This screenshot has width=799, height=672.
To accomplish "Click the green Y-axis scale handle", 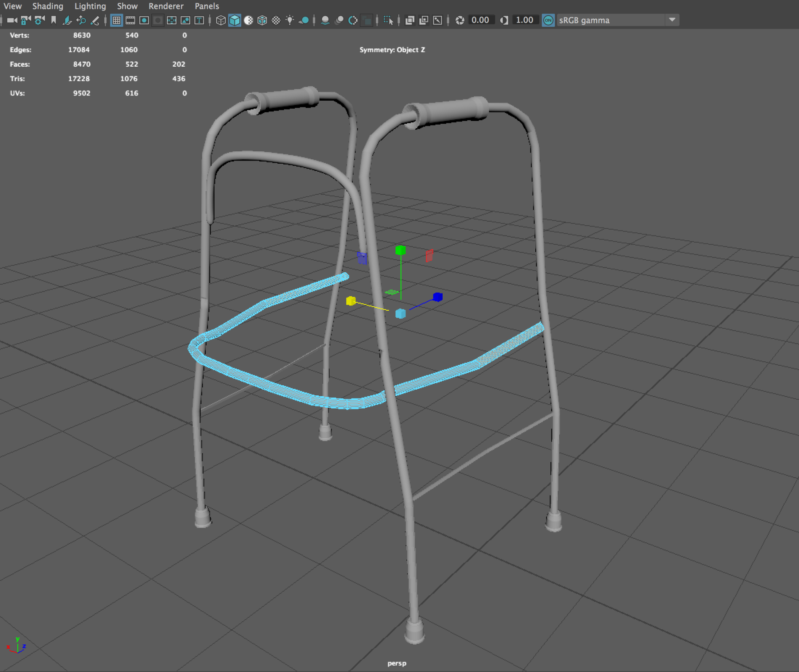I will (x=400, y=250).
